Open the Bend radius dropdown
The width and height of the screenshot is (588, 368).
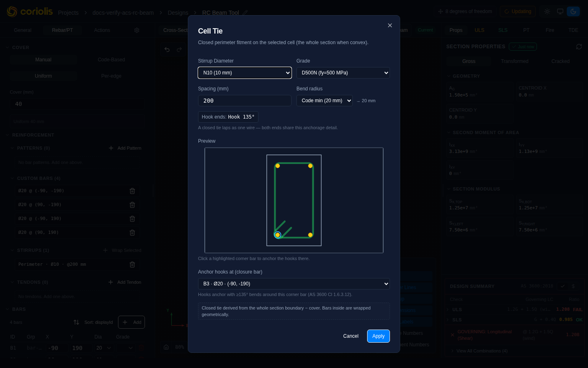point(325,101)
